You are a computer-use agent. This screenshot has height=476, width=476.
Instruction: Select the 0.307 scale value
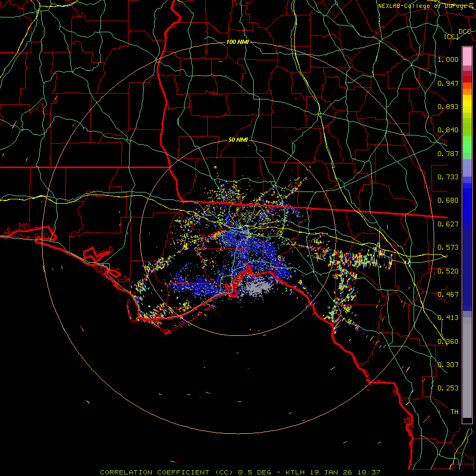click(448, 365)
